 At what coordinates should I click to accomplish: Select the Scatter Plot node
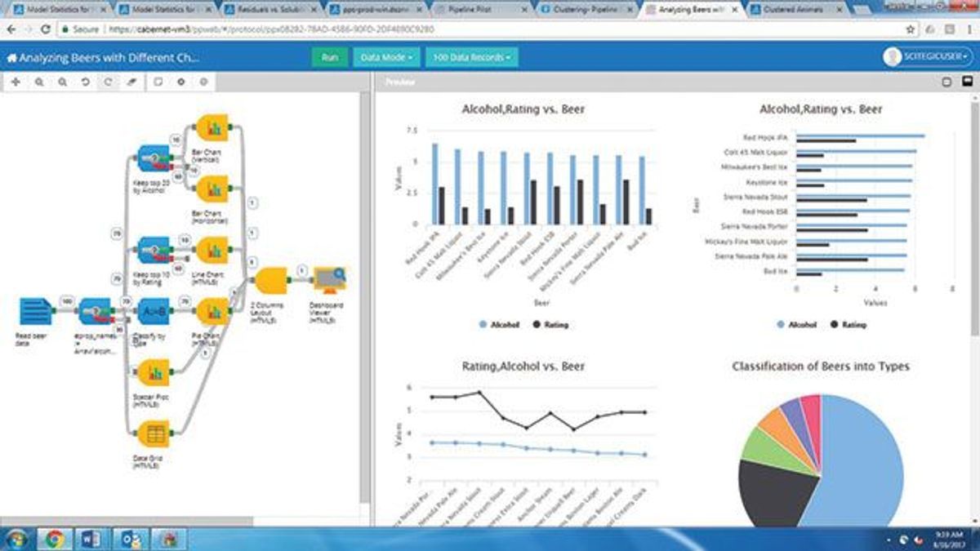click(154, 374)
